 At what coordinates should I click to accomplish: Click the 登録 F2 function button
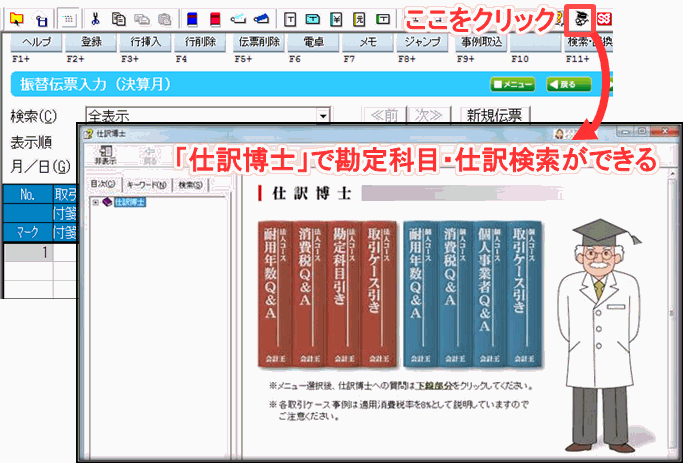[91, 42]
